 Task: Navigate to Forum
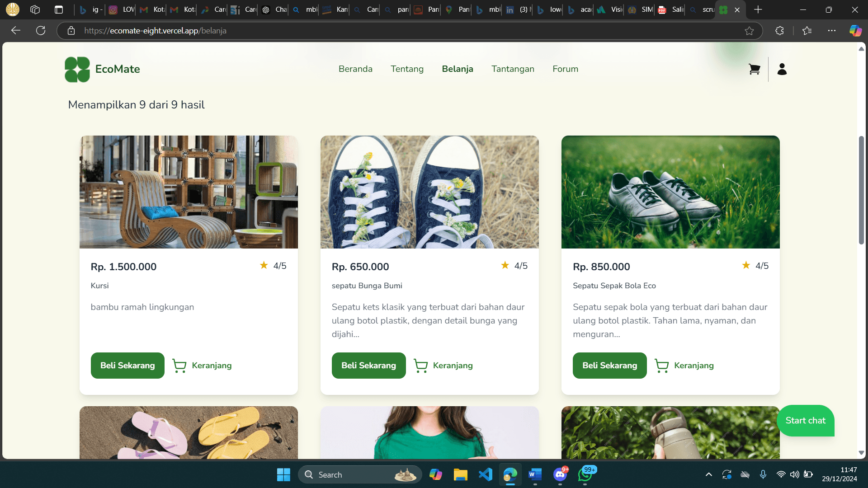(x=565, y=69)
